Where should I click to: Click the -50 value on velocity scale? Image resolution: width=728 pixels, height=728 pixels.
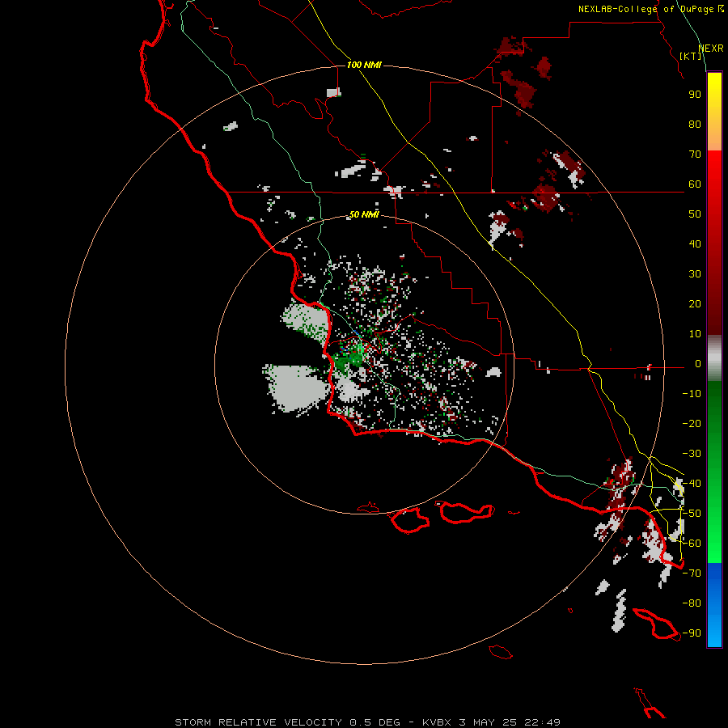[x=692, y=514]
